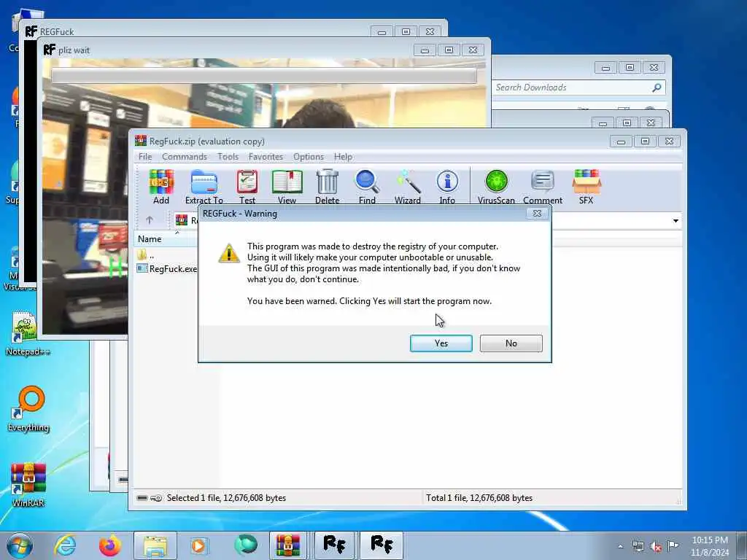Switch to the second RF taskbar button
The width and height of the screenshot is (747, 560).
pos(381,545)
